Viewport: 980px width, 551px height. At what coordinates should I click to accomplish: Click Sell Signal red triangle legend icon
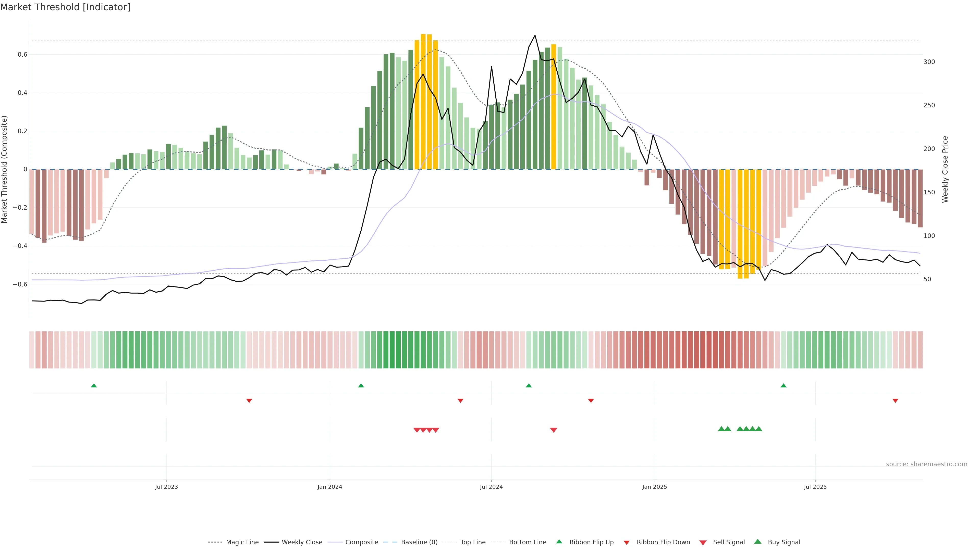[x=703, y=542]
